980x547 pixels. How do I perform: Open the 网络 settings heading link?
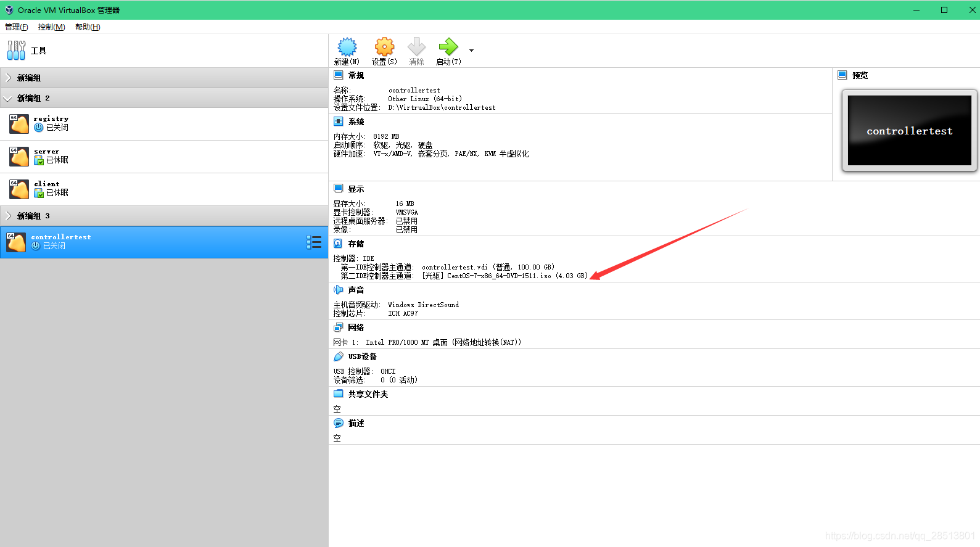(356, 327)
